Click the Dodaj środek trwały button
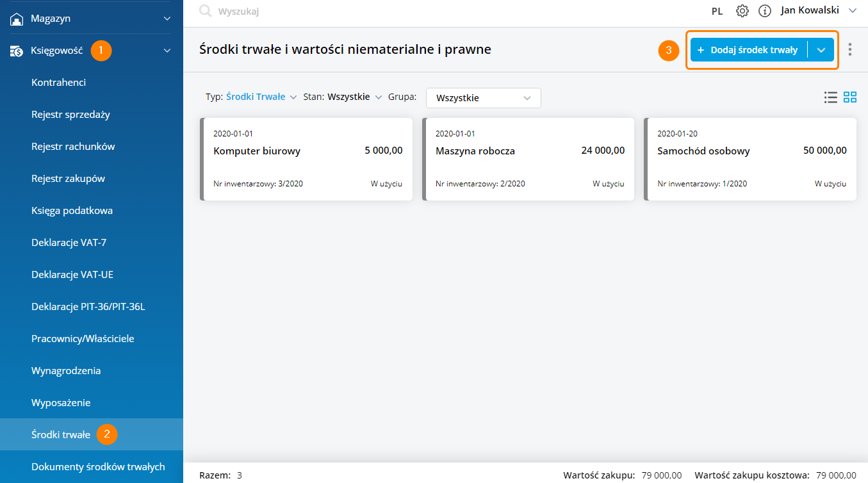The height and width of the screenshot is (483, 868). coord(748,50)
